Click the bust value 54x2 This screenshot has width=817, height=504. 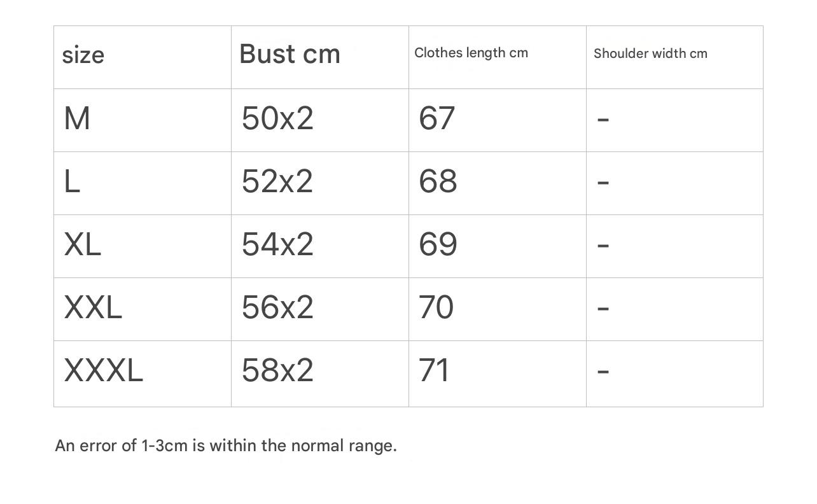(277, 245)
